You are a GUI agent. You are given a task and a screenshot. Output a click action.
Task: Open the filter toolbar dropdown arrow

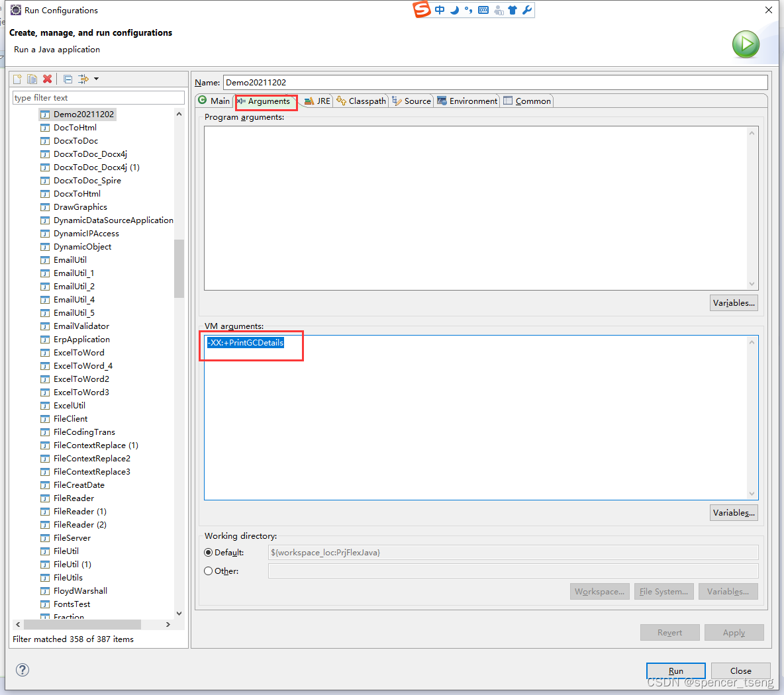96,79
